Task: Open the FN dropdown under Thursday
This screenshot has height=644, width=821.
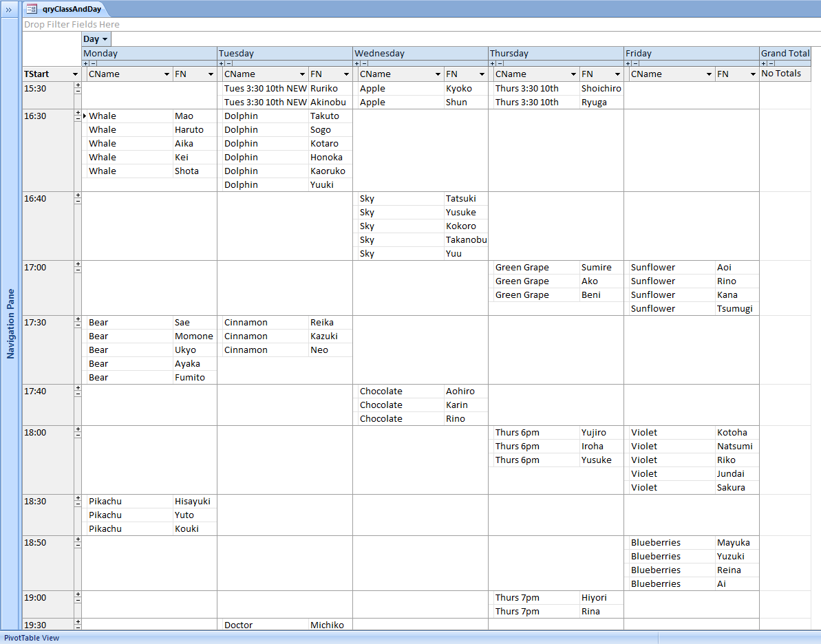Action: 618,74
